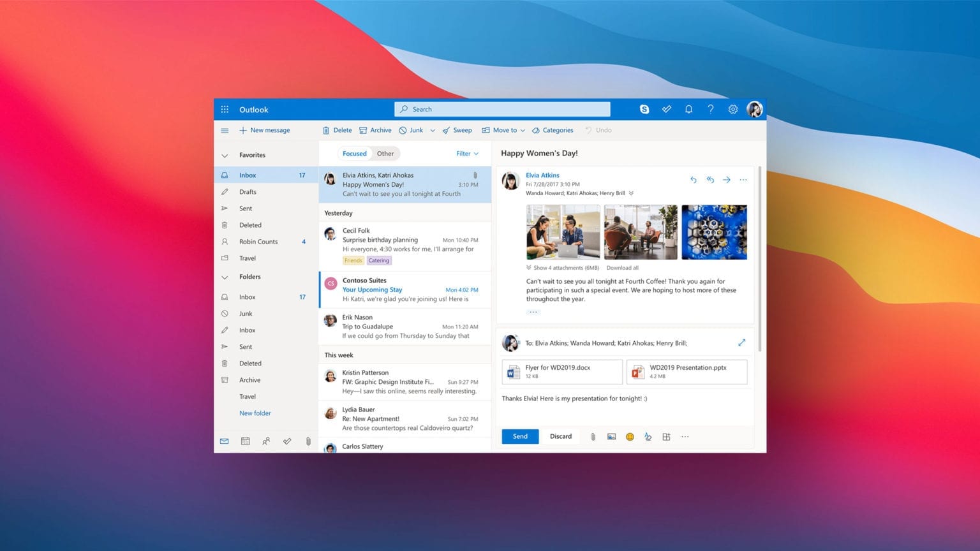The width and height of the screenshot is (980, 551).
Task: Expand the Move to menu
Action: (x=503, y=130)
